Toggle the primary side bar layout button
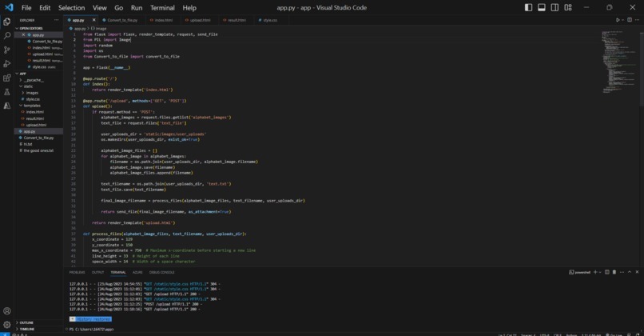Viewport: 644px width, 336px height. (x=529, y=7)
